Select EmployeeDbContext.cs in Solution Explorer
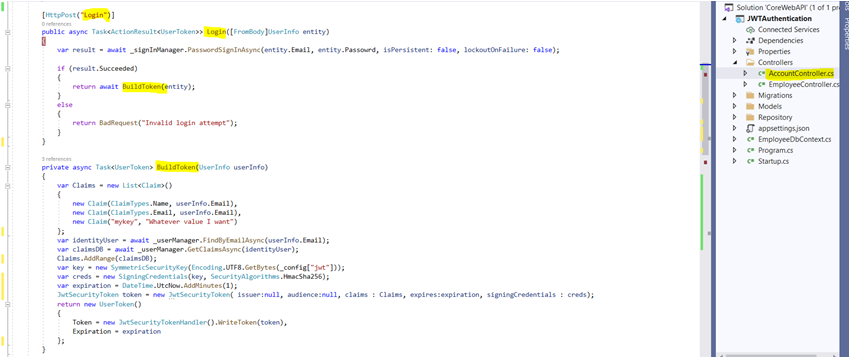Screen dimensions: 853x362 (794, 139)
